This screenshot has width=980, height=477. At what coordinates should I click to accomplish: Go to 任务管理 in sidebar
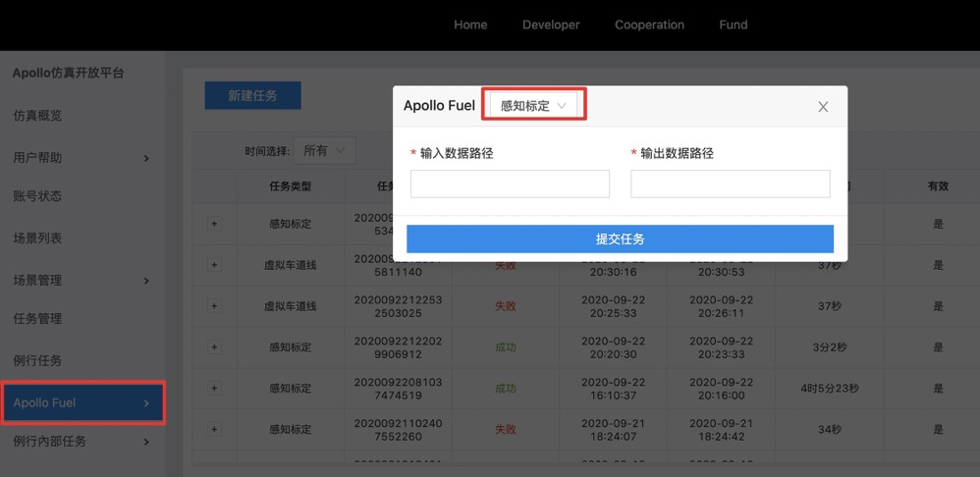click(37, 318)
